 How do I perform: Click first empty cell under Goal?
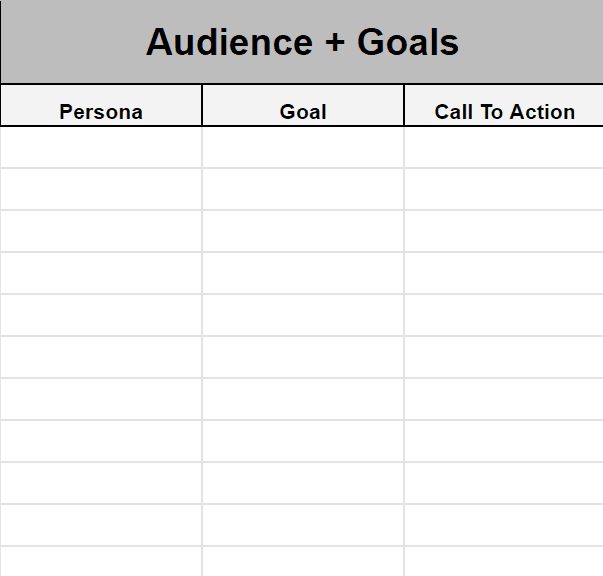[x=303, y=147]
